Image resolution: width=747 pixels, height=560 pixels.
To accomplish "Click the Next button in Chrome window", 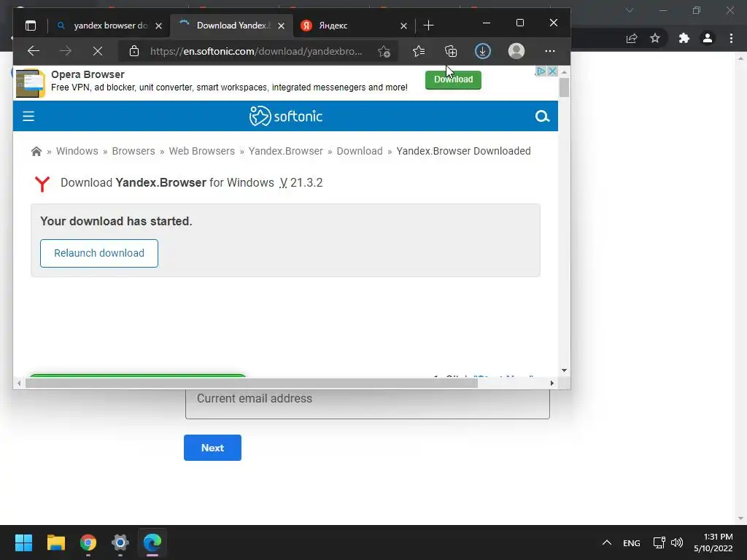I will (212, 448).
